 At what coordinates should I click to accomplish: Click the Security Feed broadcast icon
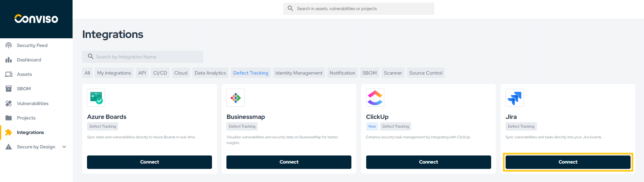9,45
